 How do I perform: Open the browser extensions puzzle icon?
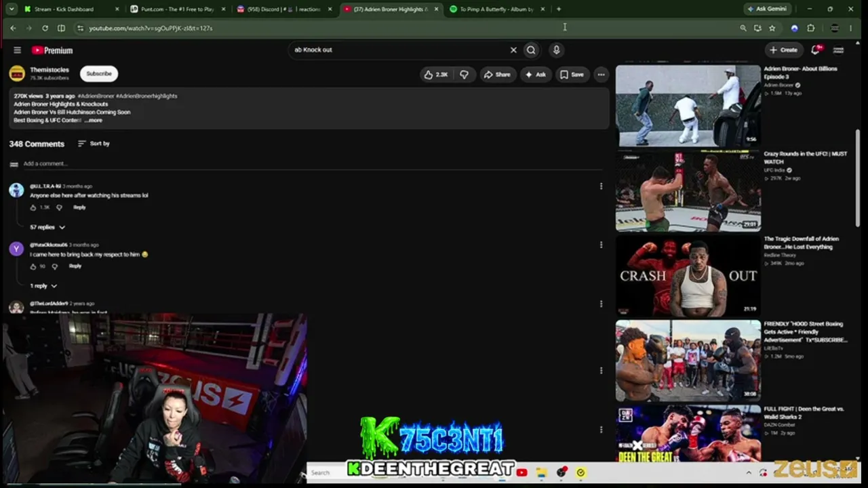(810, 28)
